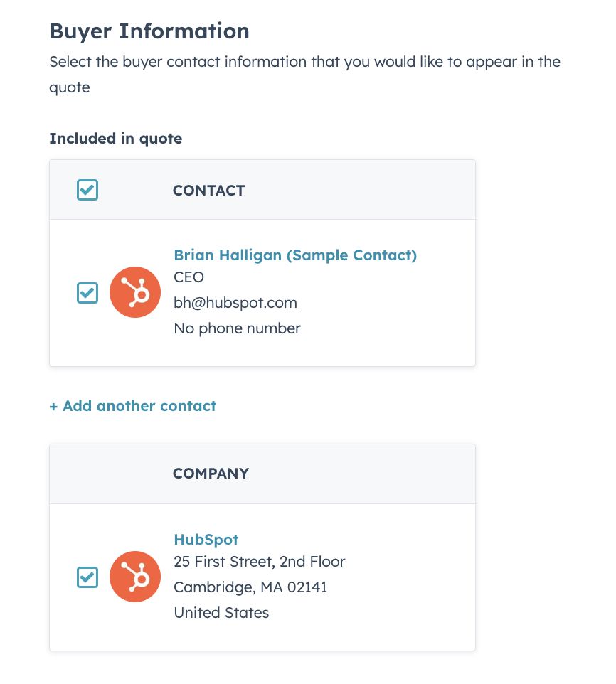The height and width of the screenshot is (684, 616).
Task: Click the CONTACT column header
Action: 208,191
